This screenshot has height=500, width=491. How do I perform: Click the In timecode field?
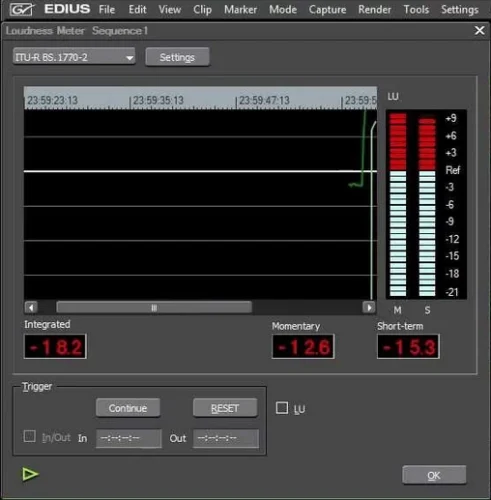pyautogui.click(x=129, y=438)
